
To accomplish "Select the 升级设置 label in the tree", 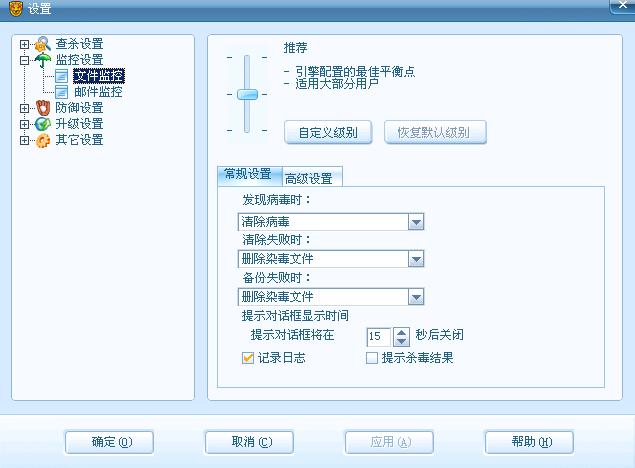I will coord(79,124).
